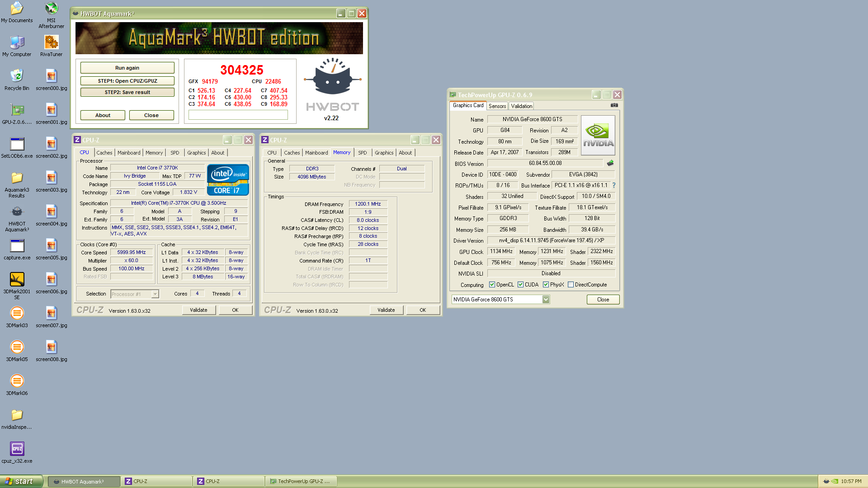This screenshot has width=868, height=488.
Task: Open 3DMark03 desktop icon
Action: click(17, 317)
